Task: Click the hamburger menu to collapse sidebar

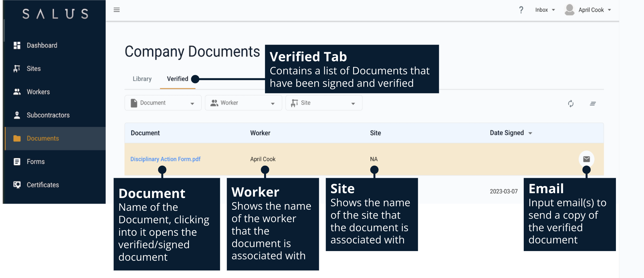Action: click(x=117, y=10)
